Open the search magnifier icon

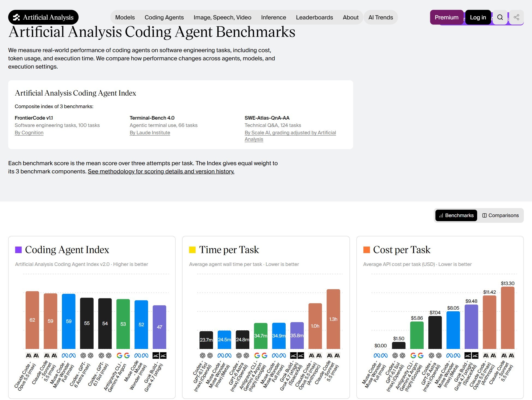[500, 17]
